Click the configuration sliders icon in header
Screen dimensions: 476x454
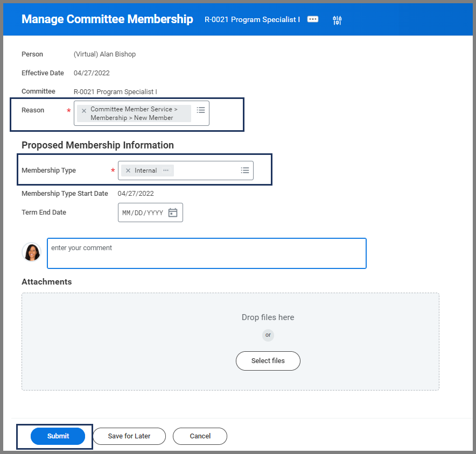point(337,20)
